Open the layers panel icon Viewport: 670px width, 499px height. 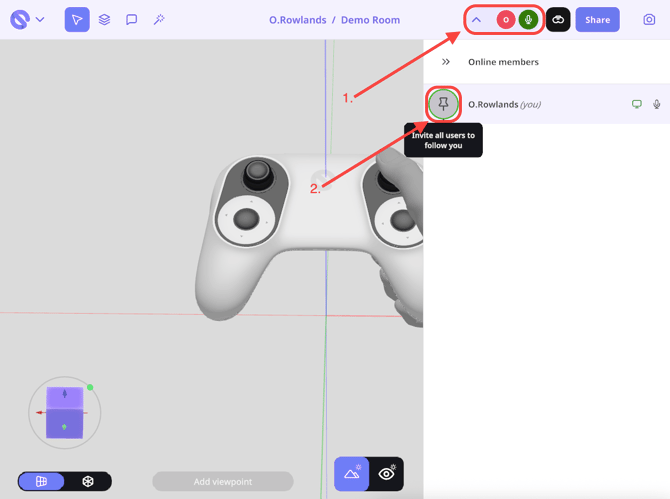[104, 20]
